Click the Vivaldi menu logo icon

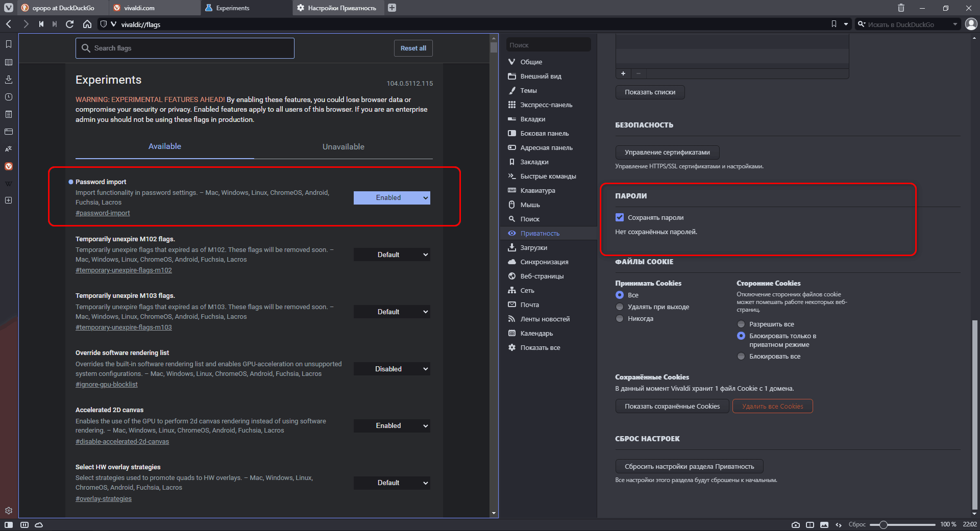[x=9, y=8]
